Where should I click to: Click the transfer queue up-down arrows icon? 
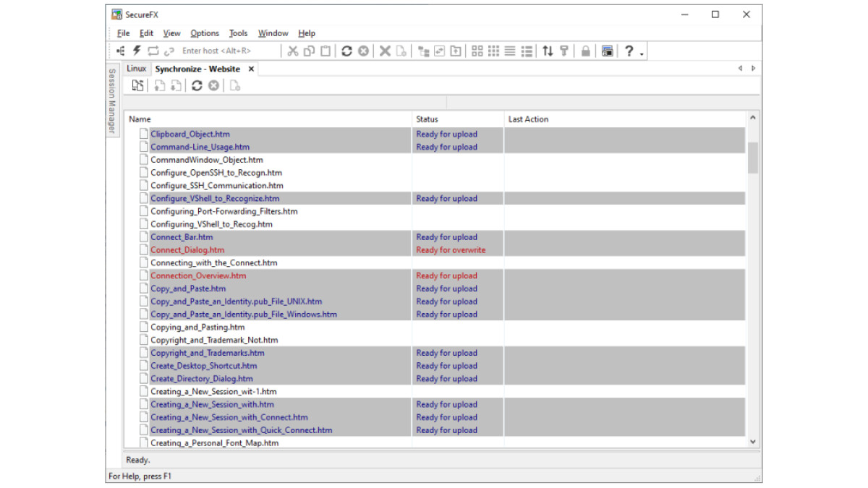(x=548, y=51)
